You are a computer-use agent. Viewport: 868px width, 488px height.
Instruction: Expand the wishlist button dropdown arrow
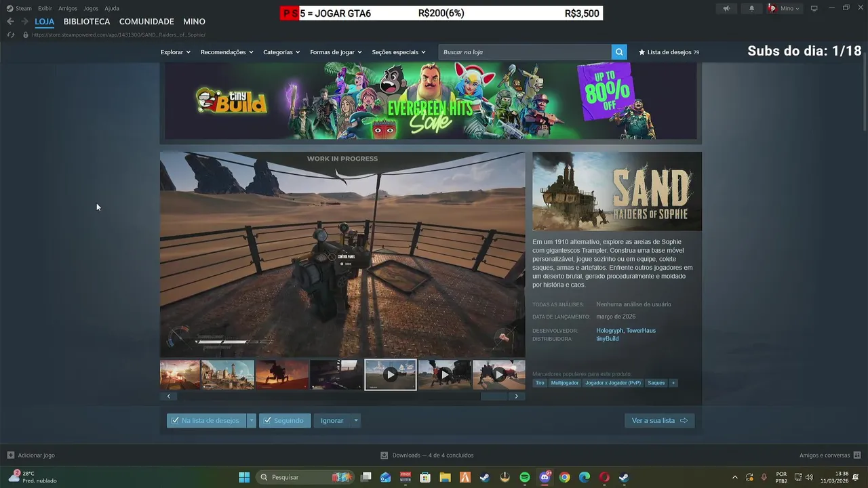(x=252, y=420)
